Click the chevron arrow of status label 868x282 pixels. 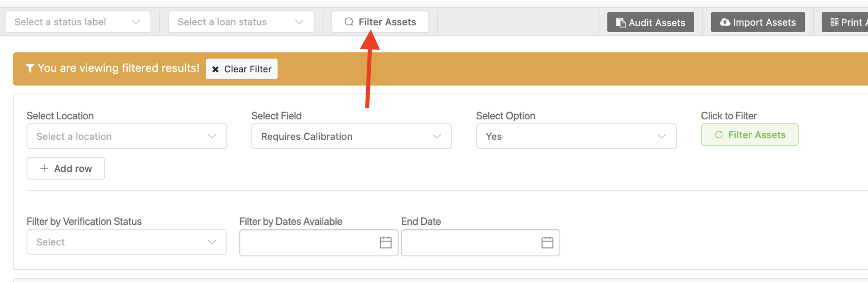pyautogui.click(x=136, y=22)
